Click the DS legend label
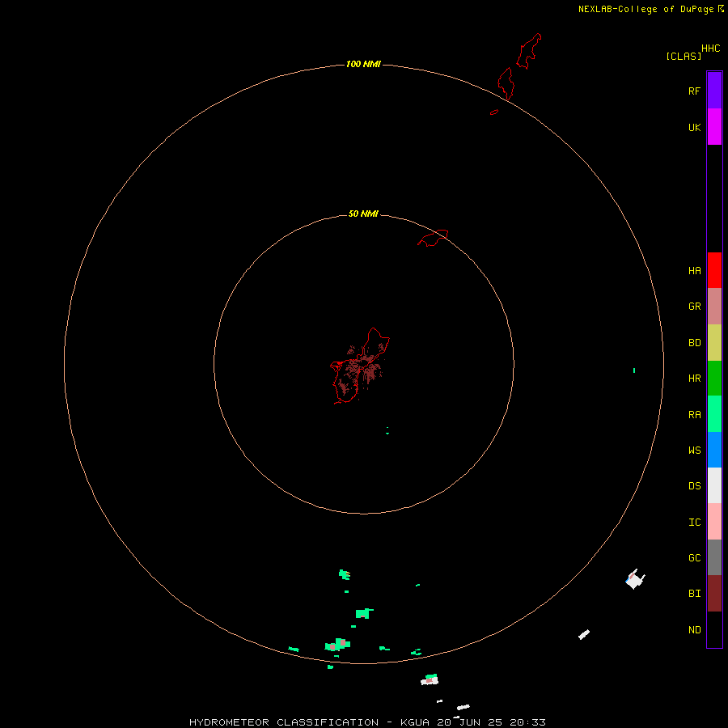Image resolution: width=728 pixels, height=728 pixels. point(694,485)
